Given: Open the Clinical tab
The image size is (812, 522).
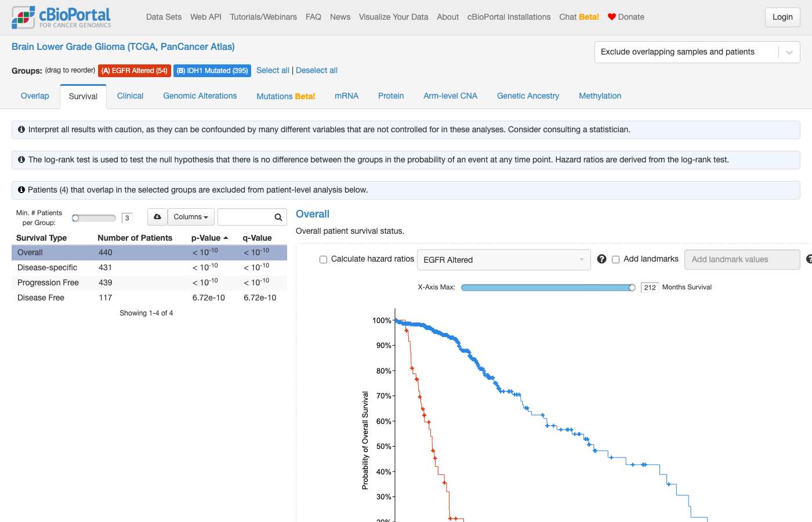Looking at the screenshot, I should (x=130, y=96).
